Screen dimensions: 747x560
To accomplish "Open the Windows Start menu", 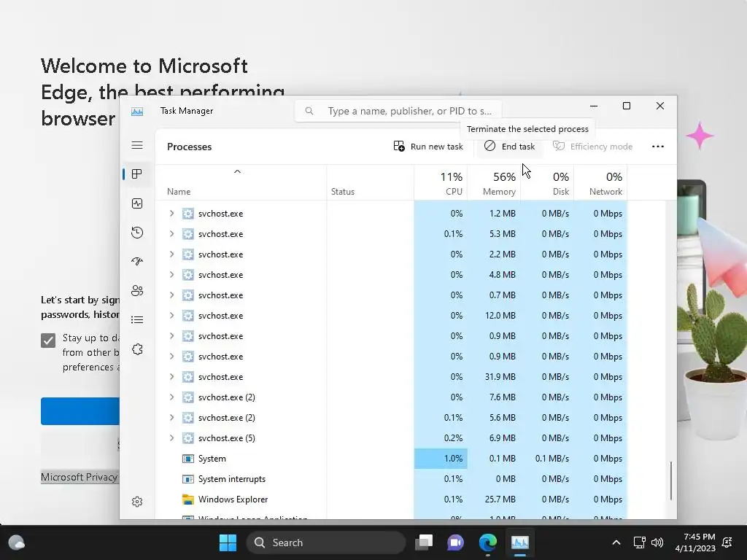I will coord(228,542).
